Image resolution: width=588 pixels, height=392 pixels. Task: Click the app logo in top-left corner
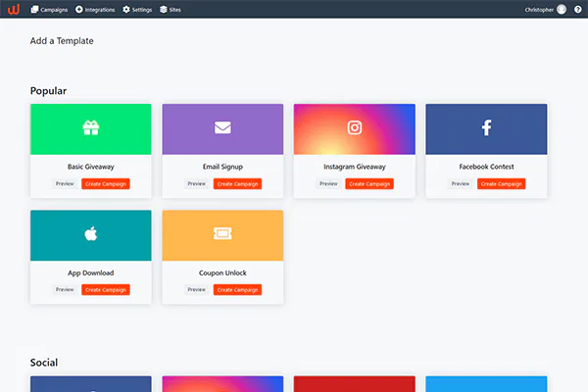(x=12, y=9)
